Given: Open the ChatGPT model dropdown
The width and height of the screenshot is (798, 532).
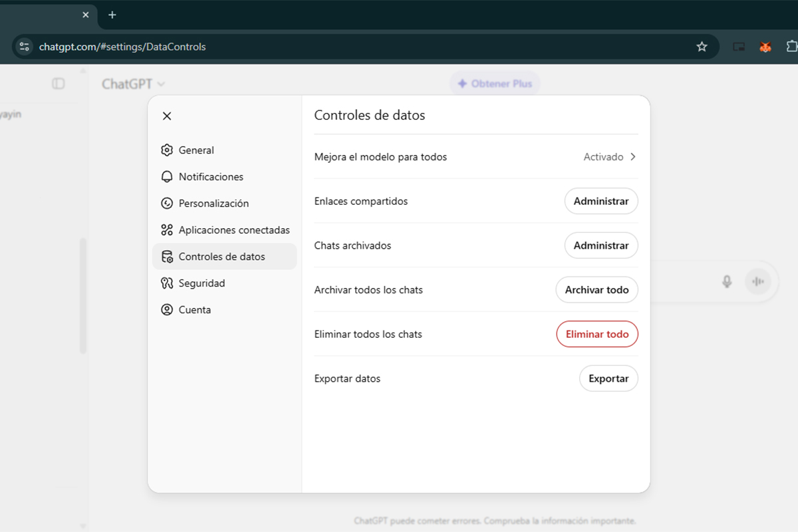Looking at the screenshot, I should coord(134,84).
